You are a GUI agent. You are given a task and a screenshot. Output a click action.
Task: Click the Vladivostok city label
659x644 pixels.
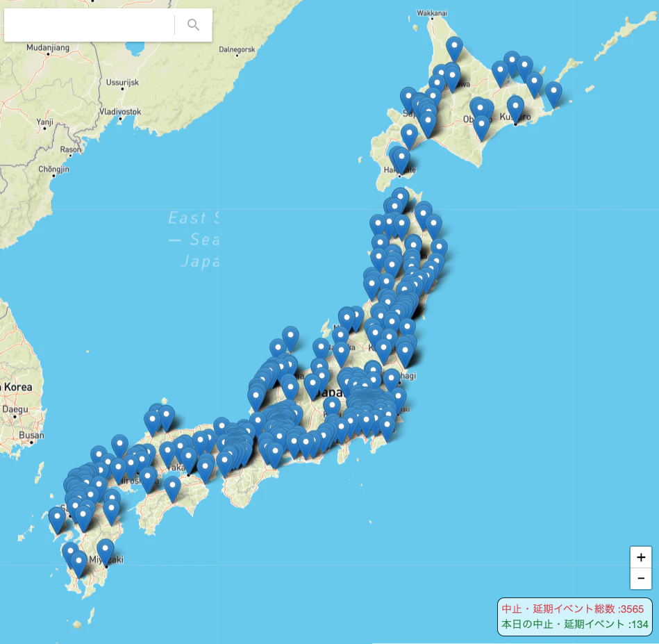coord(120,112)
